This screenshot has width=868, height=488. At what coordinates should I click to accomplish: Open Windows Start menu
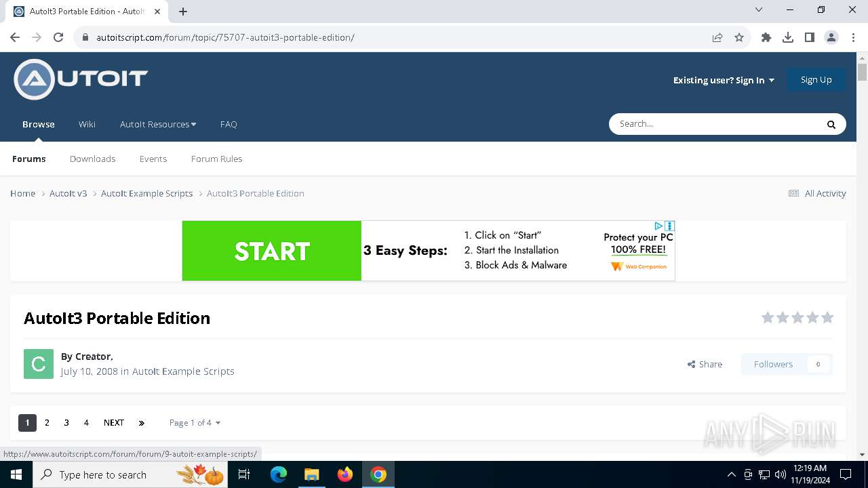pyautogui.click(x=16, y=474)
